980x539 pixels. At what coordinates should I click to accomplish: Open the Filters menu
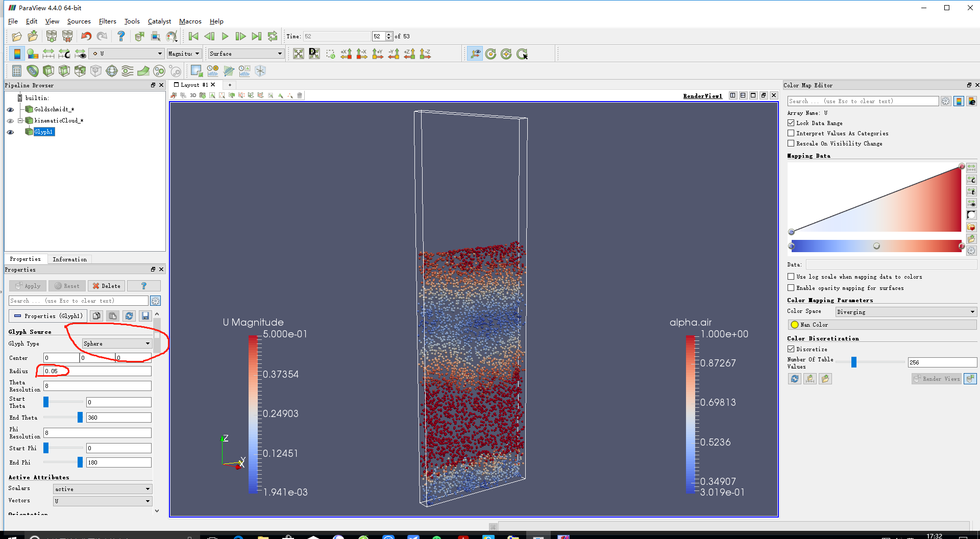pyautogui.click(x=107, y=21)
